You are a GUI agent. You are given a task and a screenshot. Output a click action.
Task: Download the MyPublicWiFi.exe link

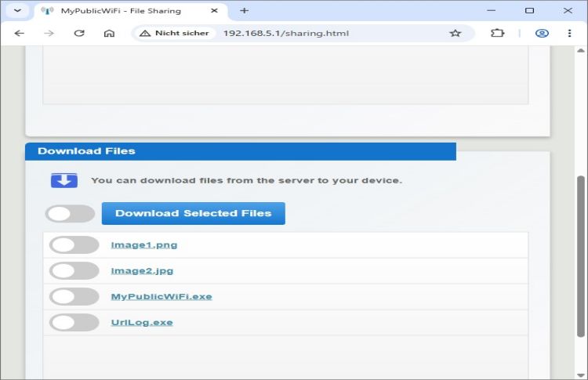point(162,296)
